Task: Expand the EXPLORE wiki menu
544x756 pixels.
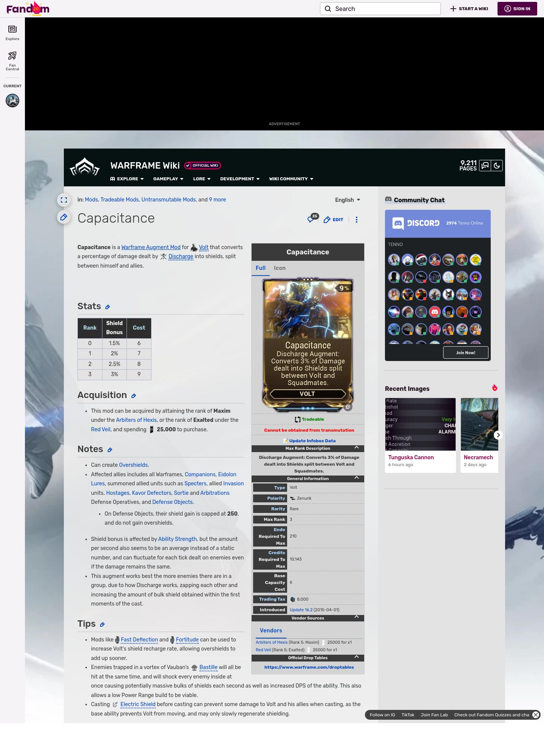Action: pyautogui.click(x=127, y=179)
